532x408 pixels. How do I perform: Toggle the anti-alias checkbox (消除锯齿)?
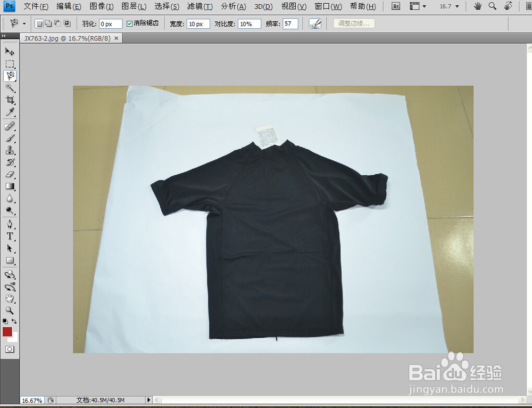pos(129,23)
